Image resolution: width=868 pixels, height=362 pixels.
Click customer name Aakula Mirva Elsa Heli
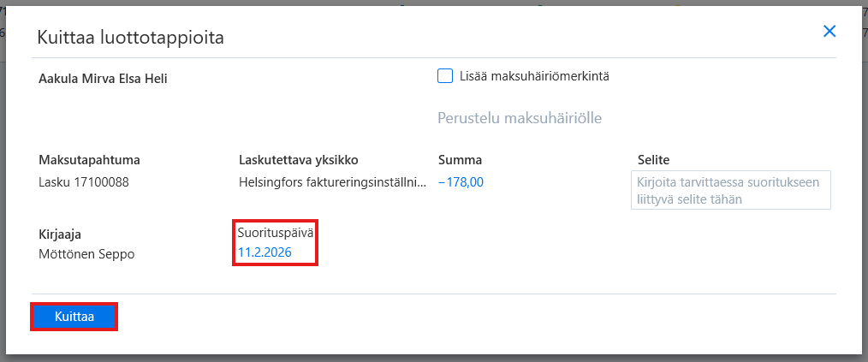[x=103, y=79]
